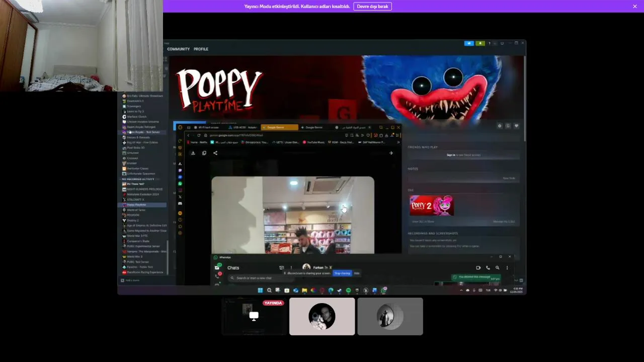Open the PROFILE menu in Steam
This screenshot has height=362, width=644.
tap(201, 49)
